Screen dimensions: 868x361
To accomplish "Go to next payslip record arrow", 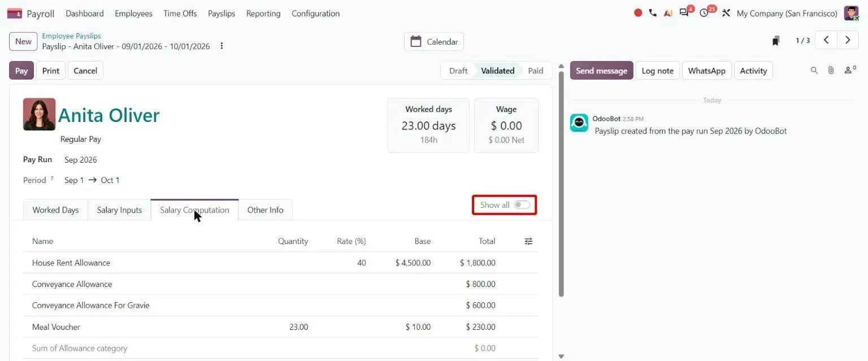I will [x=847, y=40].
